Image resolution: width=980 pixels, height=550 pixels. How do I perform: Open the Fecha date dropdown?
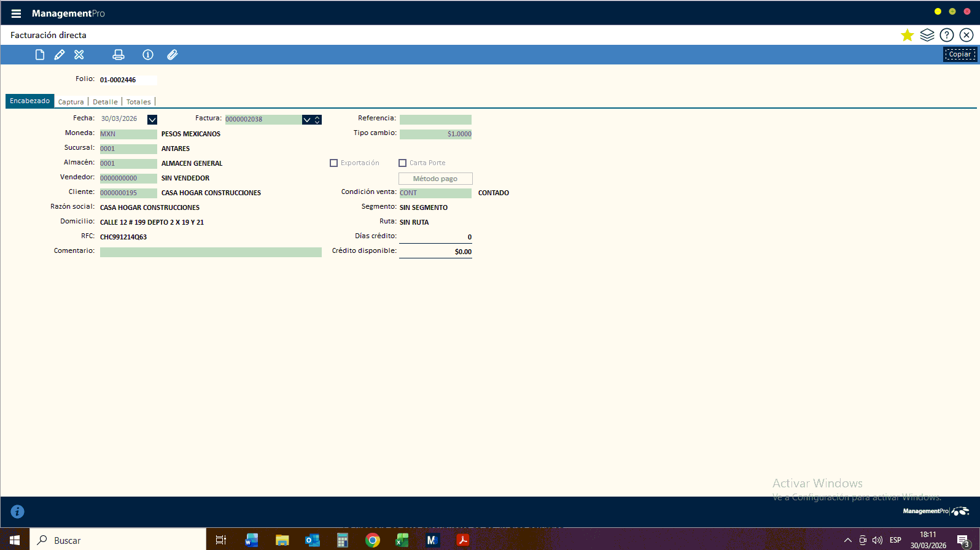pos(152,120)
